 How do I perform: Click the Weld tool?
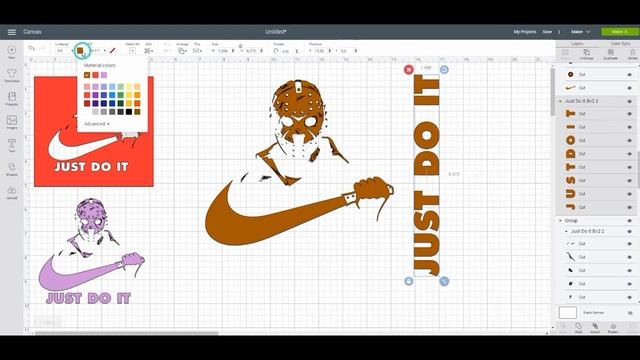[578, 328]
